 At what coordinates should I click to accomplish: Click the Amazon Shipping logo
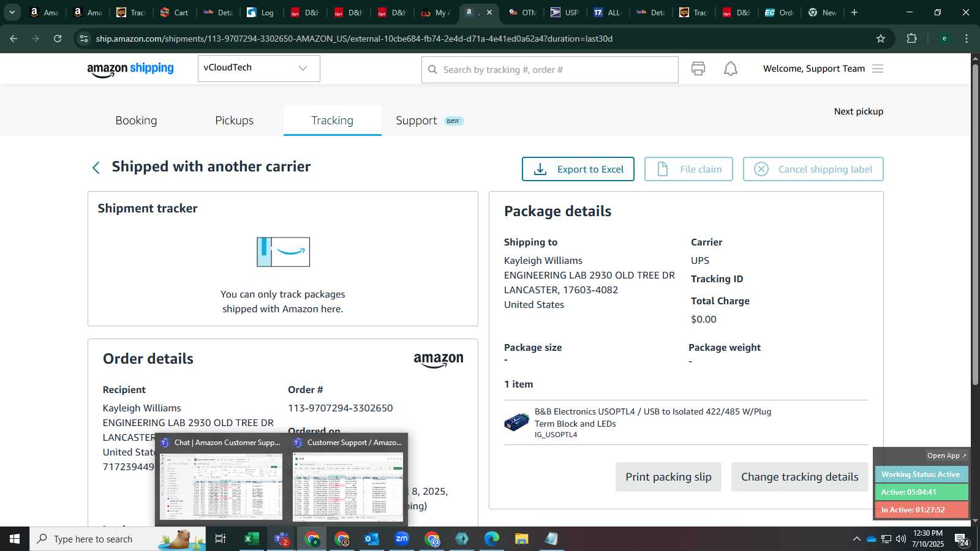tap(130, 69)
